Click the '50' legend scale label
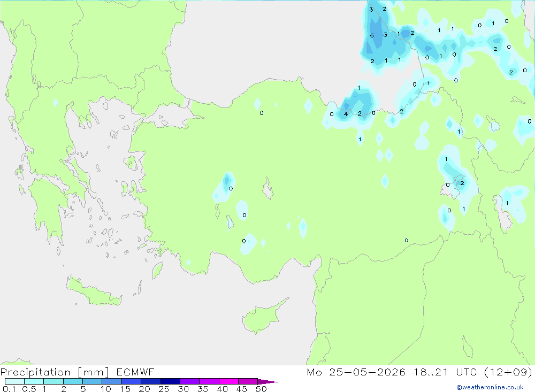Viewport: 535px width, 392px height. (261, 389)
